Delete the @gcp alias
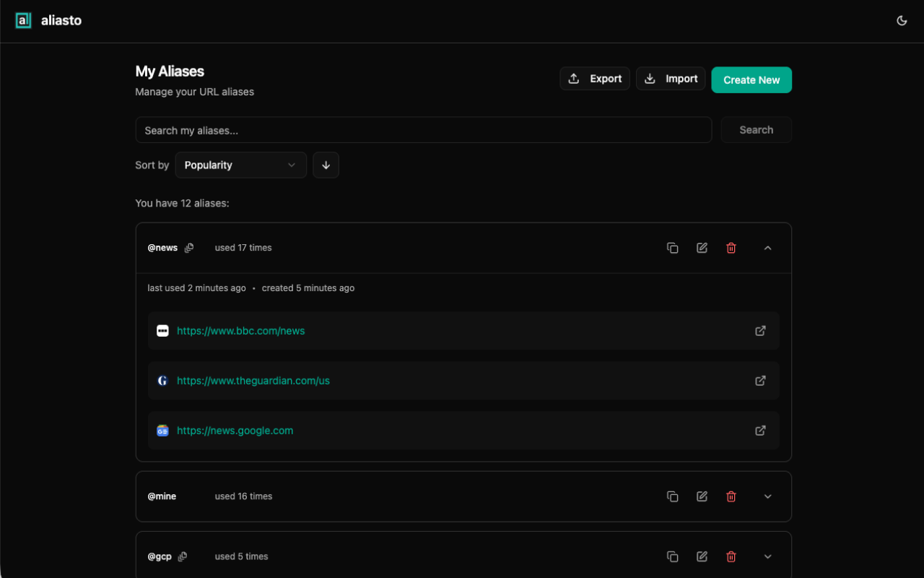The height and width of the screenshot is (578, 924). pyautogui.click(x=731, y=556)
